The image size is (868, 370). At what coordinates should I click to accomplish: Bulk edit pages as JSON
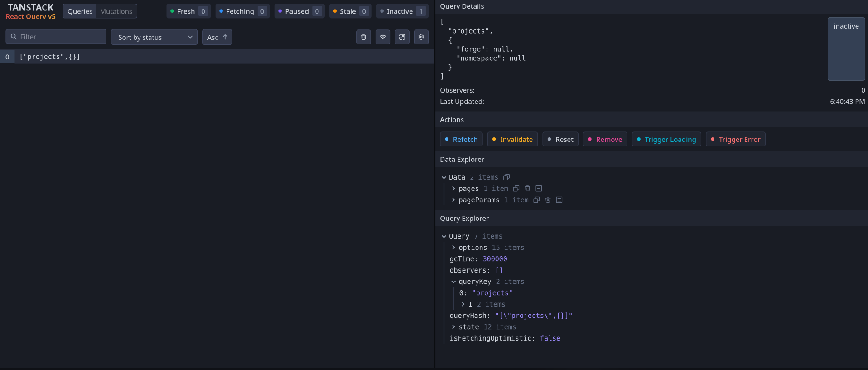(x=539, y=189)
